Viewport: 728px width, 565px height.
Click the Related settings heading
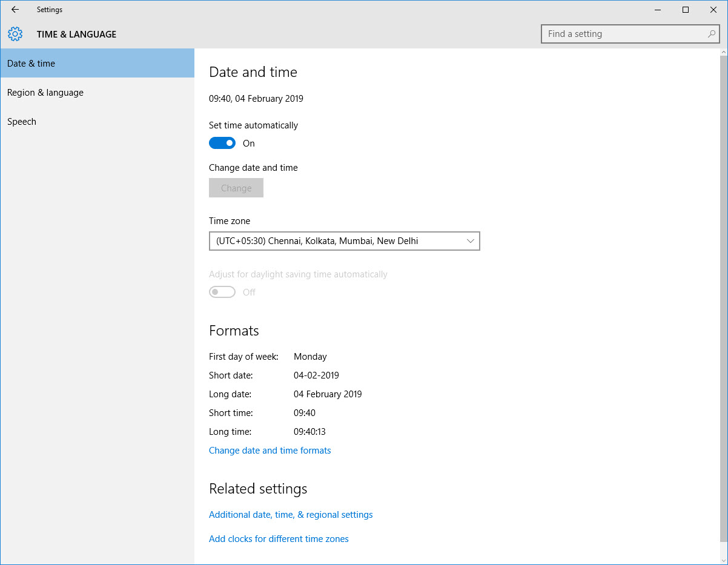coord(258,489)
